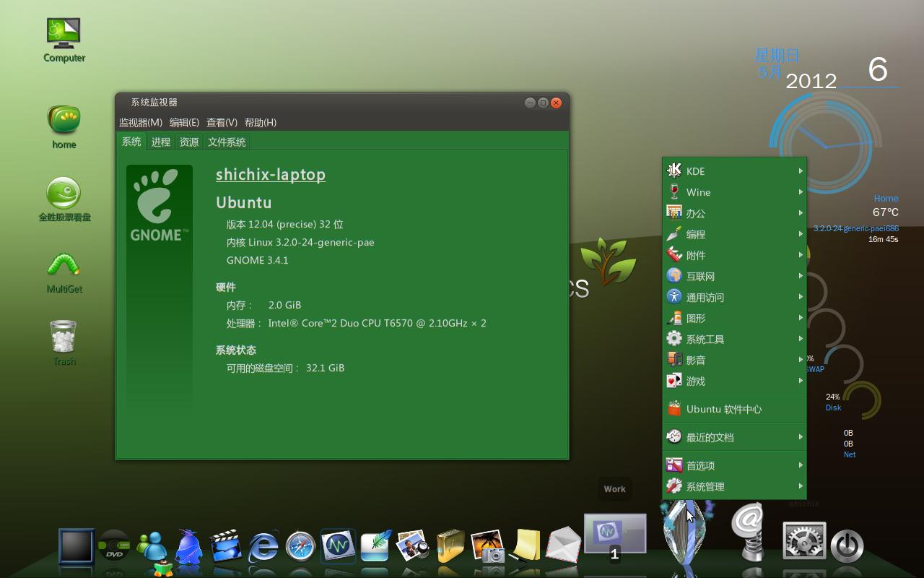Open the 游戏 menu entry
Viewport: 924px width, 578px height.
(734, 381)
